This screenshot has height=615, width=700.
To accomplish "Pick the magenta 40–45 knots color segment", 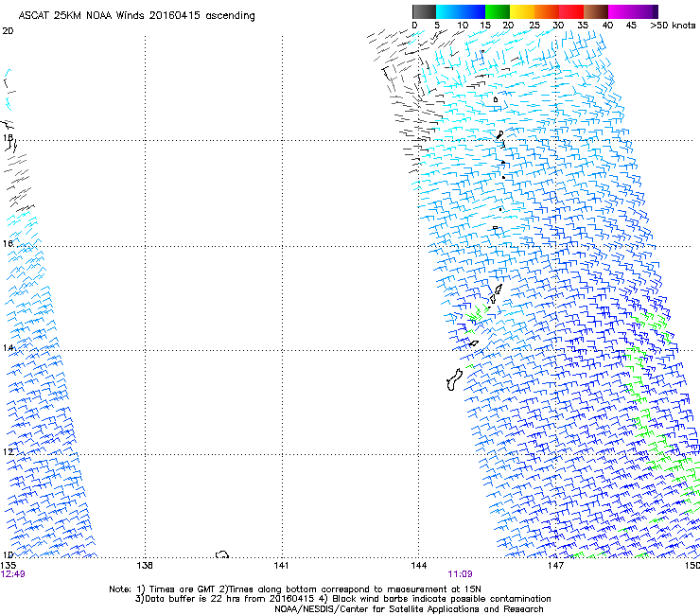I will pos(621,11).
